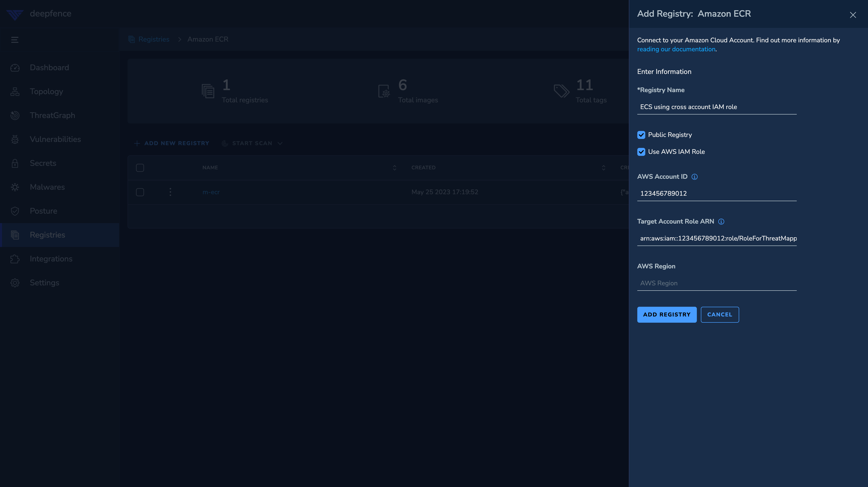868x487 pixels.
Task: Click the plus icon for adding registry
Action: 137,143
